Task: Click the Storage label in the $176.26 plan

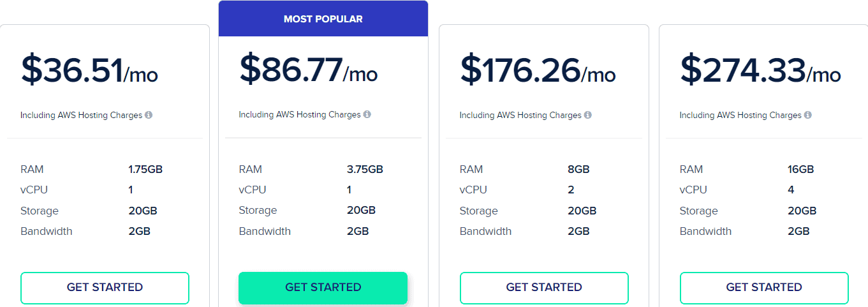Action: [478, 211]
